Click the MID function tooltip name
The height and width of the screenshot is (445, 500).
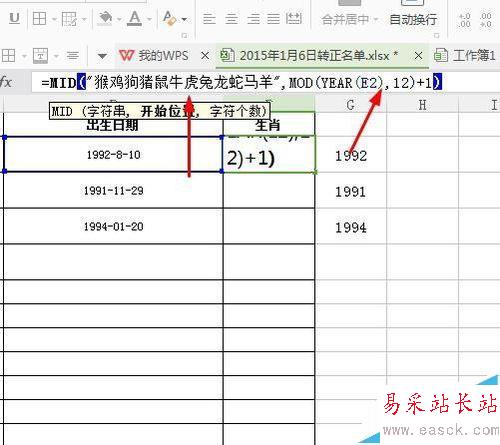pyautogui.click(x=62, y=111)
